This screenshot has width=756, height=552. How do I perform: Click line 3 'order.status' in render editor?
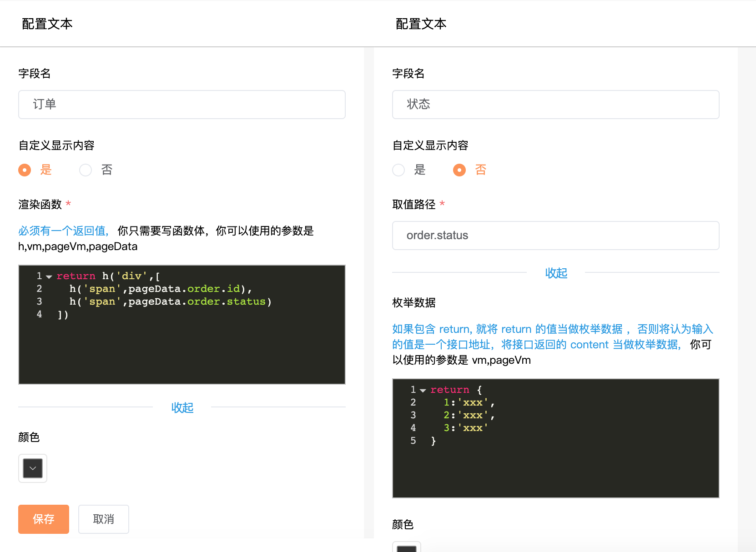[x=227, y=301]
